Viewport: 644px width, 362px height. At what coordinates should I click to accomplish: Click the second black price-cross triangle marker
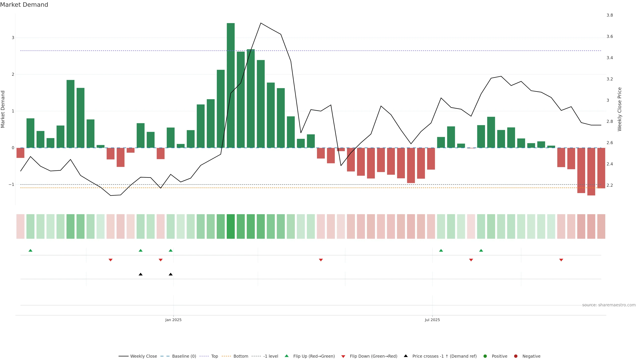pyautogui.click(x=171, y=274)
